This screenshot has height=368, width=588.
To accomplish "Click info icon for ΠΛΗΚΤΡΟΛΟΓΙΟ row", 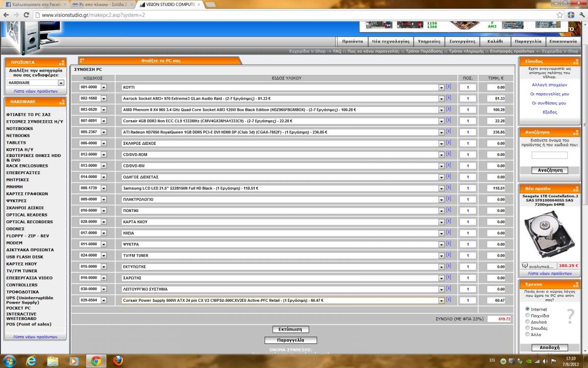I will click(x=448, y=199).
